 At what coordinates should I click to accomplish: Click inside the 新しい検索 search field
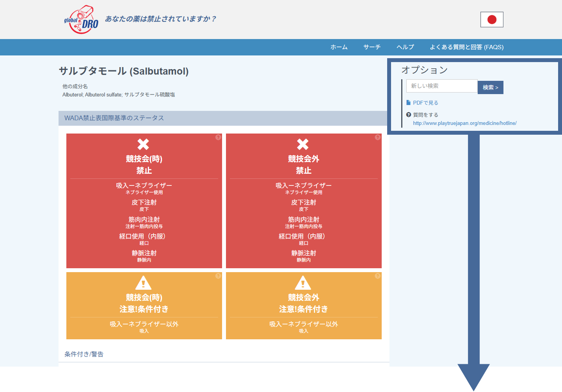point(441,86)
